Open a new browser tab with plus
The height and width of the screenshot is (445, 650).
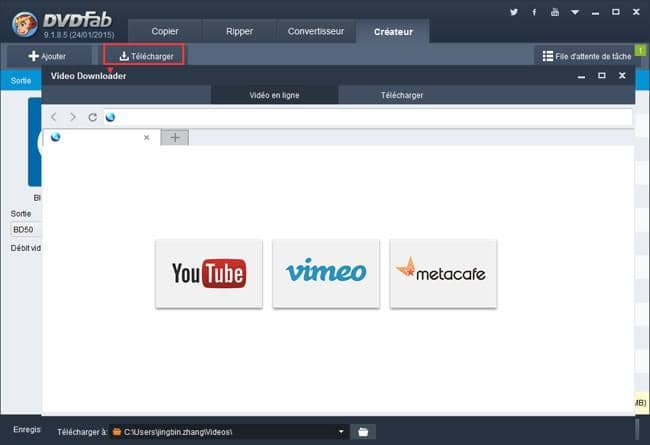tap(175, 137)
